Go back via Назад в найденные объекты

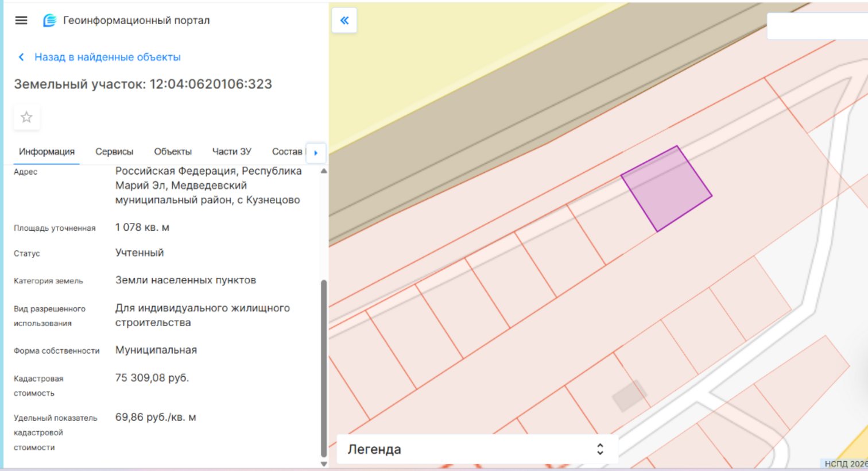(107, 57)
